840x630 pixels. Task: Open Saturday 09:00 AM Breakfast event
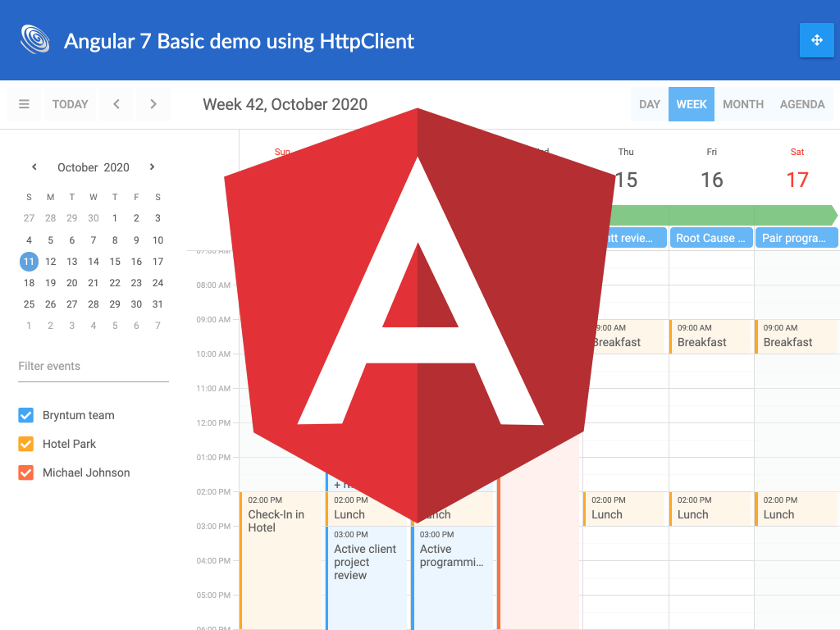797,336
